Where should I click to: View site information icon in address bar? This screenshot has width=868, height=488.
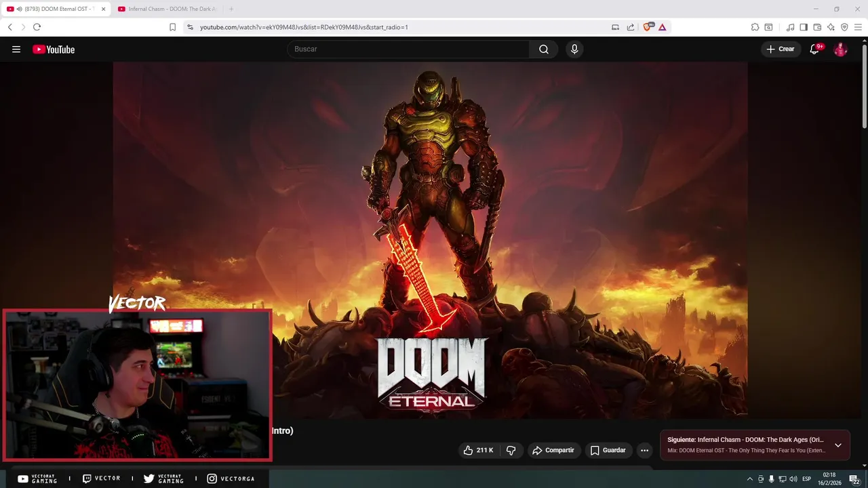190,27
